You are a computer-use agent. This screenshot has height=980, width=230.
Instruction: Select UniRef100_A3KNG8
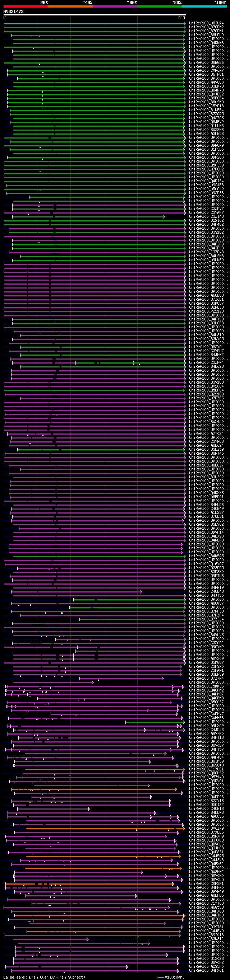click(x=206, y=134)
